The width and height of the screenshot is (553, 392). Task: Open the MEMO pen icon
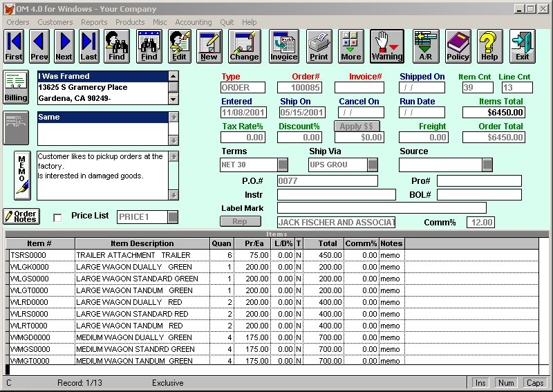click(22, 176)
